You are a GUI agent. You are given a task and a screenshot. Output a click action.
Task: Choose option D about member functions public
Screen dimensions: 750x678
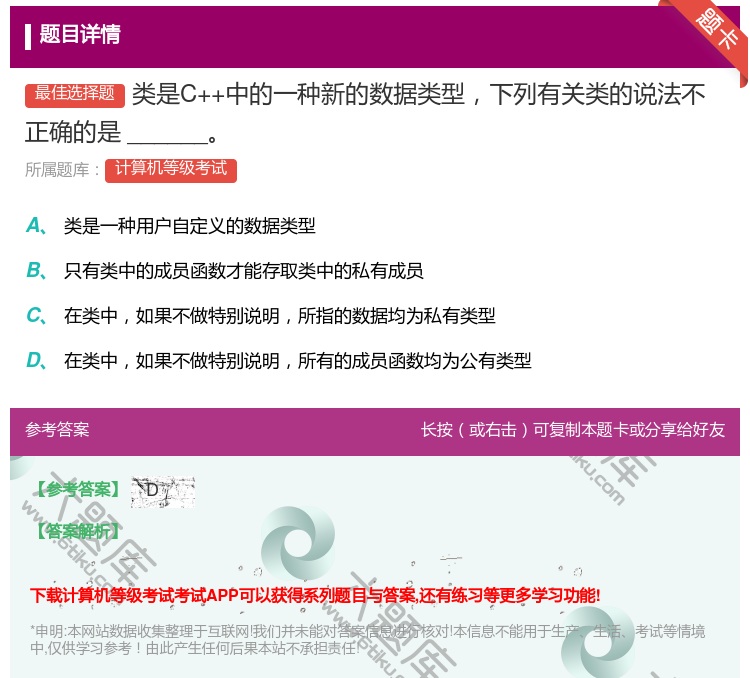[x=298, y=361]
